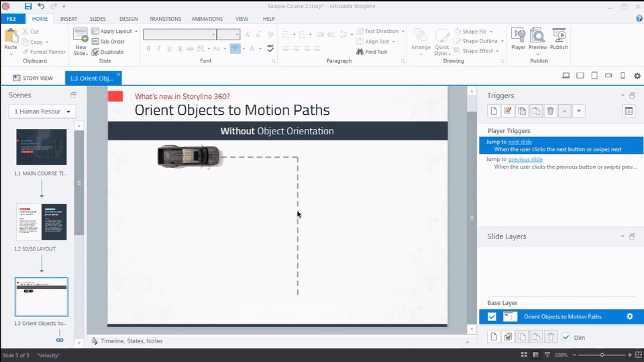This screenshot has height=362, width=644.
Task: Open the font name dropdown
Action: click(213, 34)
